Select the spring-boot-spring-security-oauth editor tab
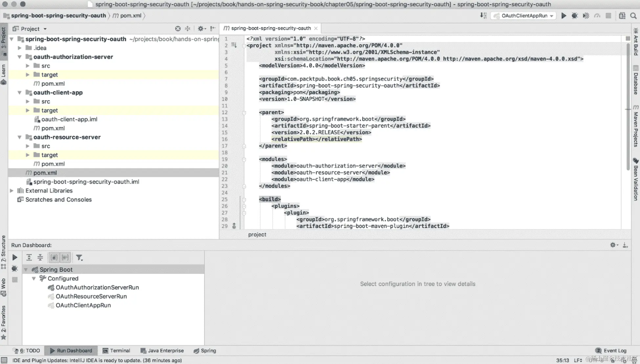The width and height of the screenshot is (640, 364). (270, 28)
